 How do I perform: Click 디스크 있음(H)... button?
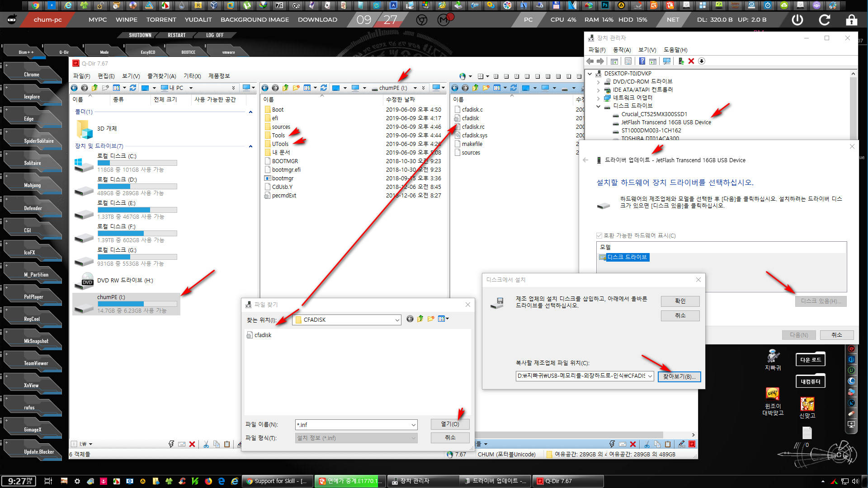pos(821,301)
